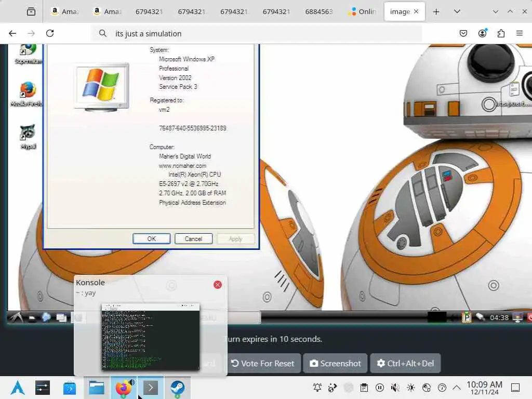This screenshot has width=532, height=399.
Task: Go forward one page in the browser
Action: coord(31,33)
